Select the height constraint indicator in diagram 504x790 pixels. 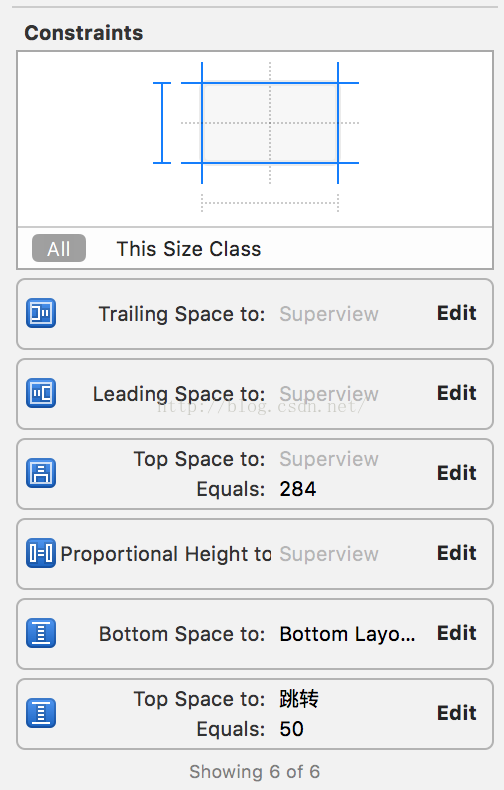click(162, 123)
